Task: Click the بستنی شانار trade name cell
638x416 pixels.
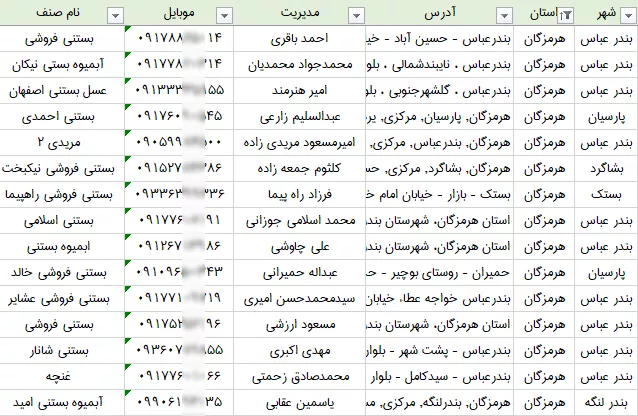Action: click(62, 351)
